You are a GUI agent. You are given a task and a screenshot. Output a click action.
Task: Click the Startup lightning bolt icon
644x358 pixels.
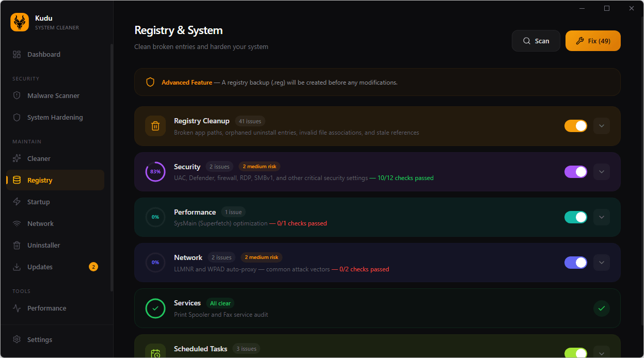[x=17, y=202]
